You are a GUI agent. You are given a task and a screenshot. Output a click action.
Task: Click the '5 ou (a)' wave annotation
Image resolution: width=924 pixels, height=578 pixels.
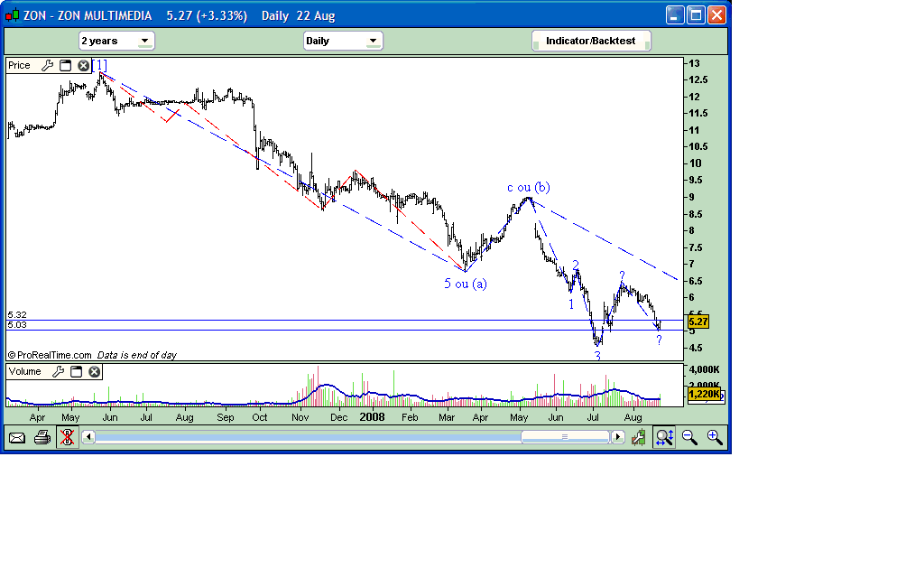coord(466,284)
